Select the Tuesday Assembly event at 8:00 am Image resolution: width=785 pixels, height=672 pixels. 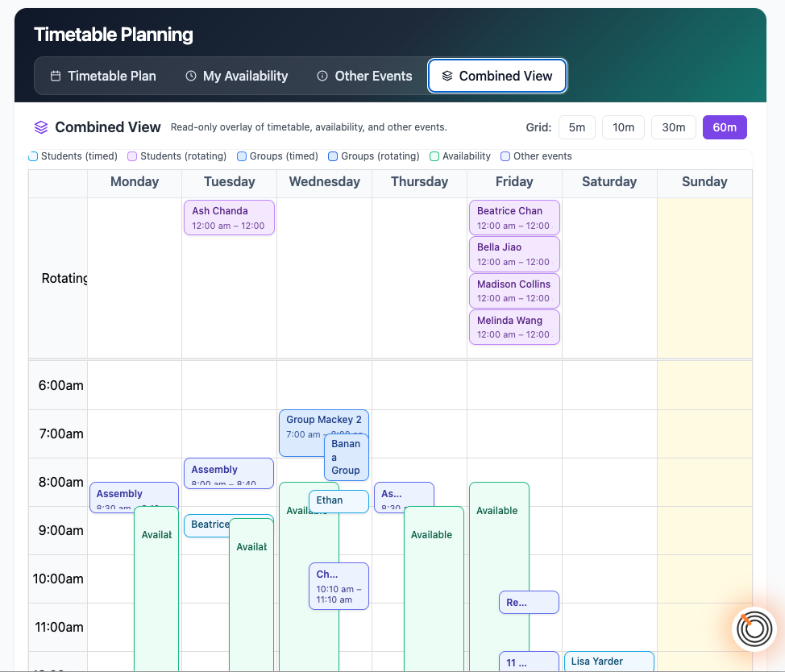point(229,473)
